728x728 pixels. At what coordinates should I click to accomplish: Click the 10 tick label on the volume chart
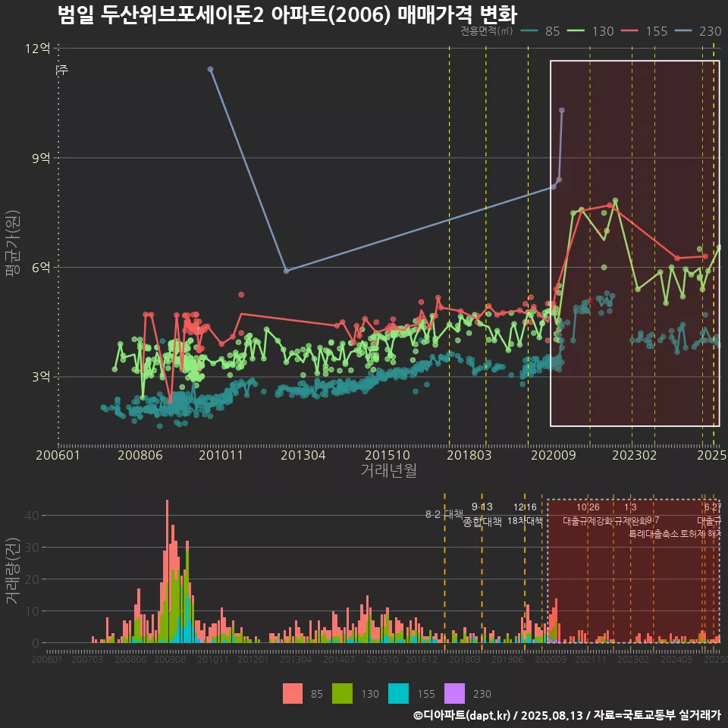(x=32, y=611)
